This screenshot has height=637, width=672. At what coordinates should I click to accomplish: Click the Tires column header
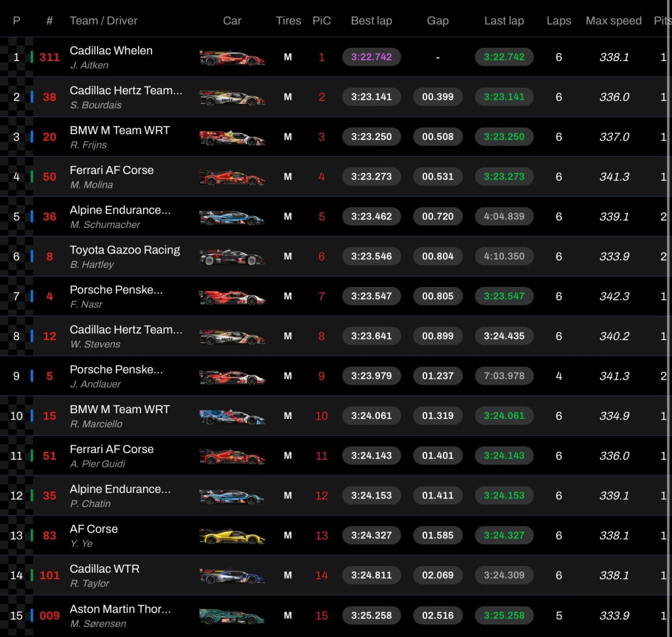click(288, 20)
